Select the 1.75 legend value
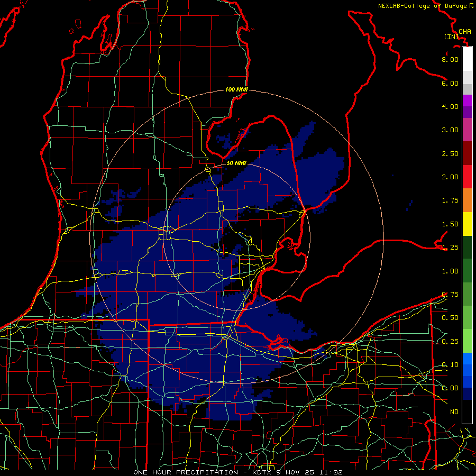476x476 pixels. (x=450, y=200)
